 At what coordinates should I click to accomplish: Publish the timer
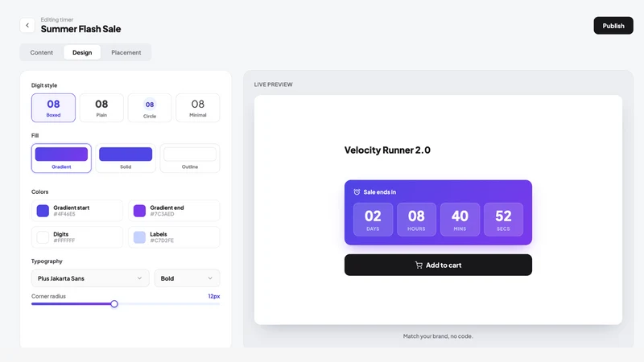tap(613, 26)
